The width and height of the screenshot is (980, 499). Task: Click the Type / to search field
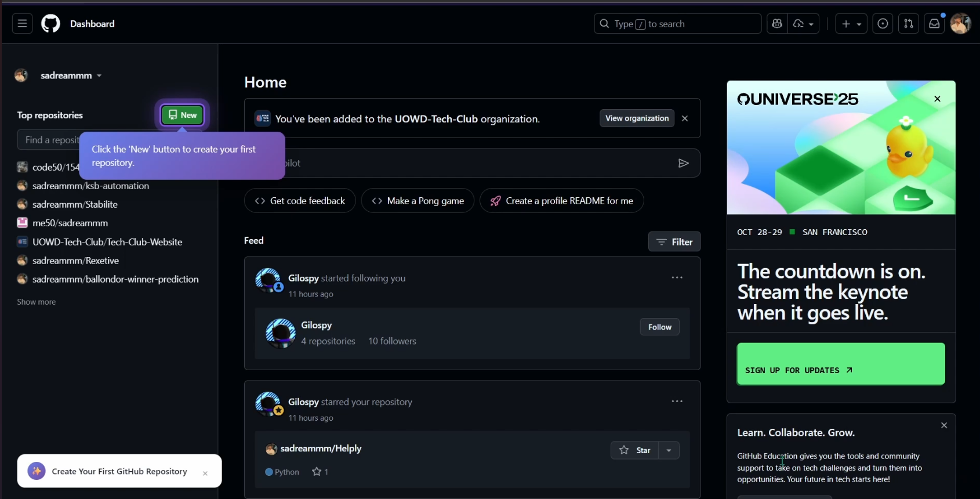[677, 24]
